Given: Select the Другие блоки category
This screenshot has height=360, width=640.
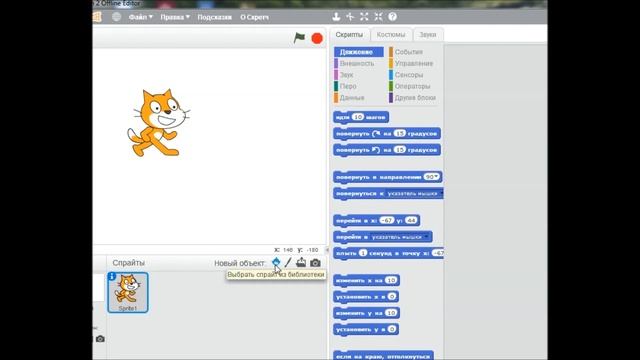Looking at the screenshot, I should point(415,98).
